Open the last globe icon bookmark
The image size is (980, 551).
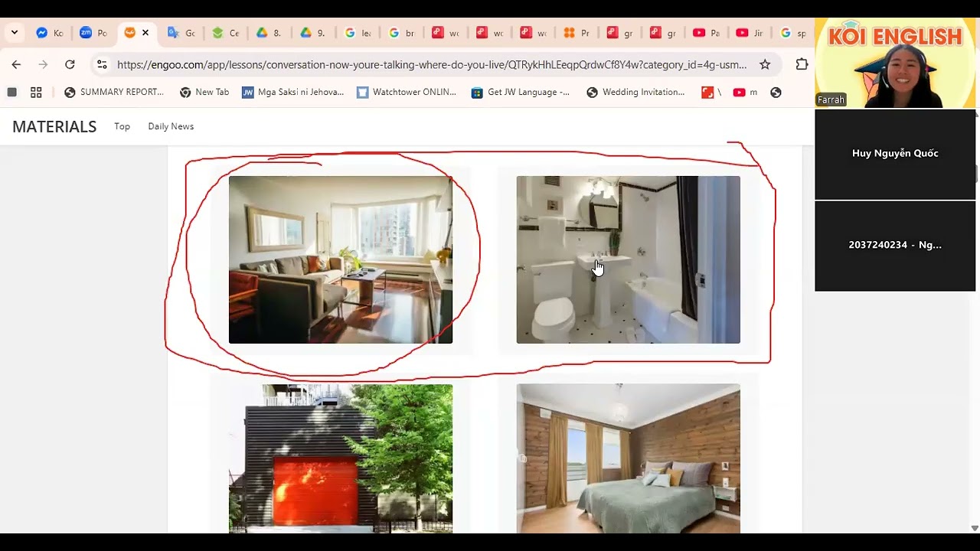coord(776,93)
